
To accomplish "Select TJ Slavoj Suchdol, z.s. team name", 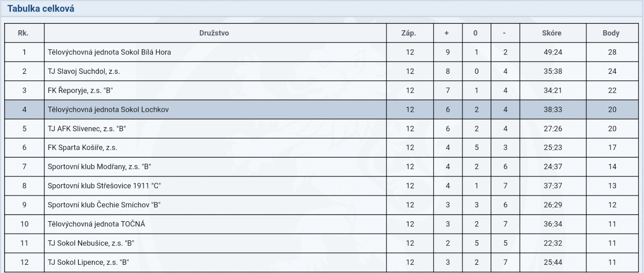I will (x=84, y=71).
